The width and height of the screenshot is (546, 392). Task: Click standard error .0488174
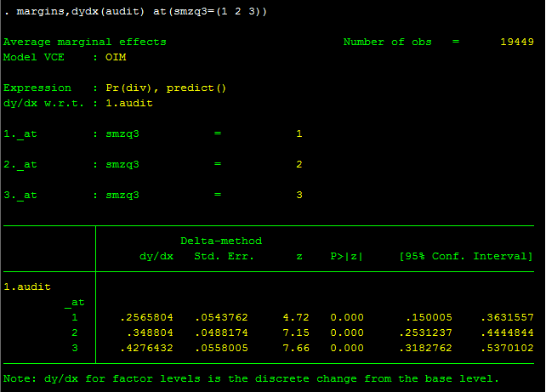221,332
